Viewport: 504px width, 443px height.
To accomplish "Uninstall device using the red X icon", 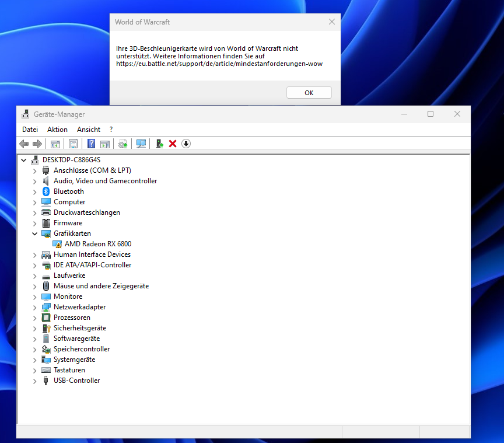I will (x=173, y=144).
